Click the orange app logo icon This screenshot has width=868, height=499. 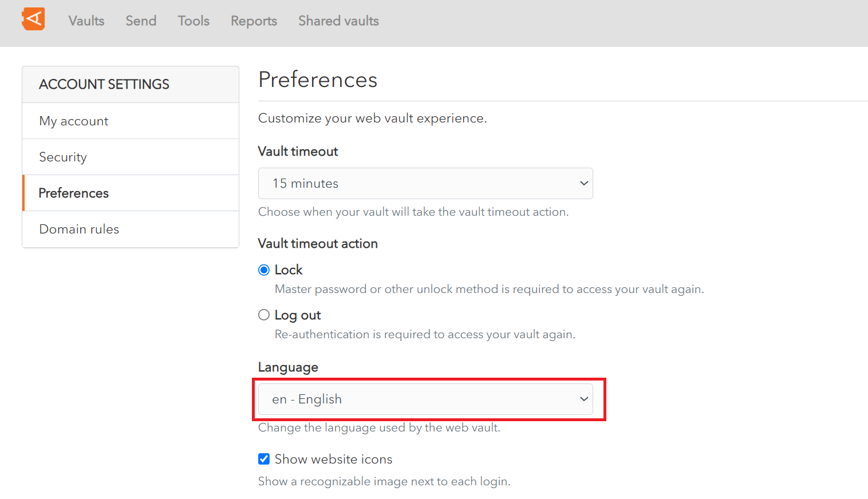[x=33, y=19]
